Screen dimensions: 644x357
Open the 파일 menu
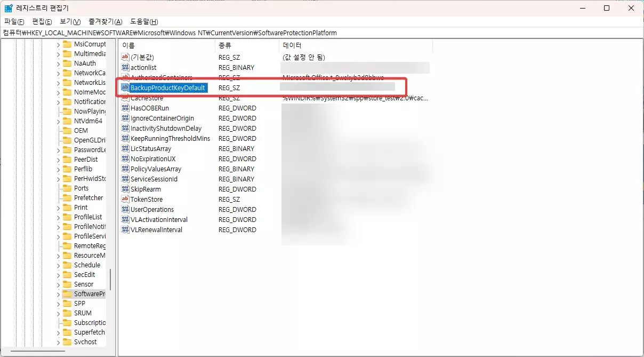[14, 21]
